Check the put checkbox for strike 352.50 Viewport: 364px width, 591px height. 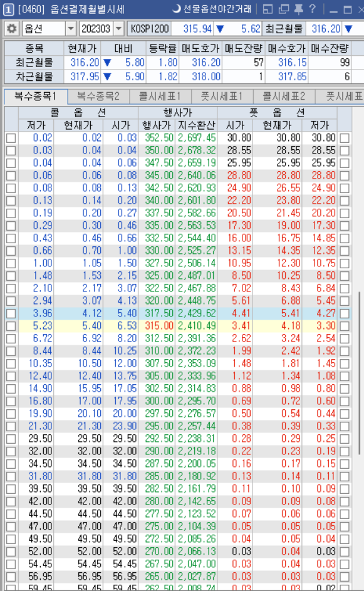(345, 138)
